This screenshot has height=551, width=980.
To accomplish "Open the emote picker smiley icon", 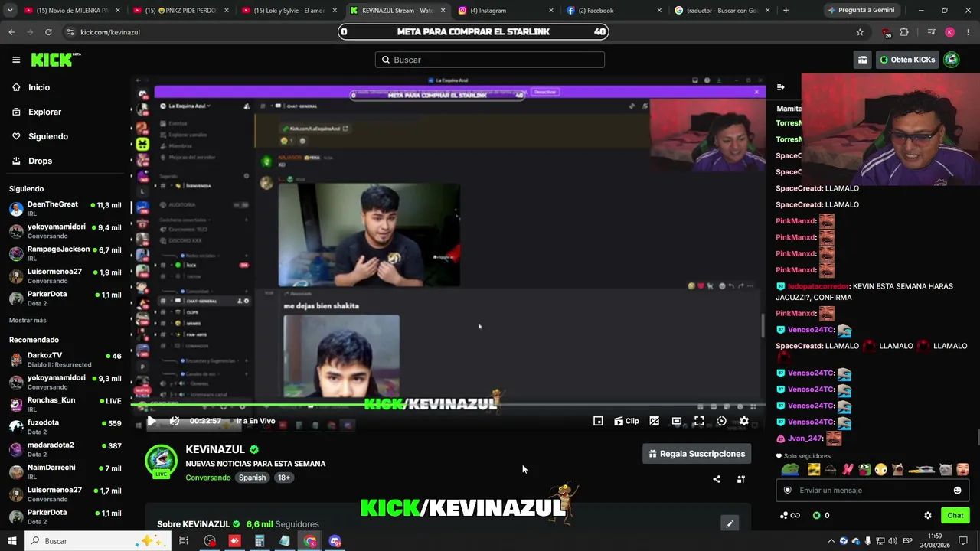I will click(957, 491).
